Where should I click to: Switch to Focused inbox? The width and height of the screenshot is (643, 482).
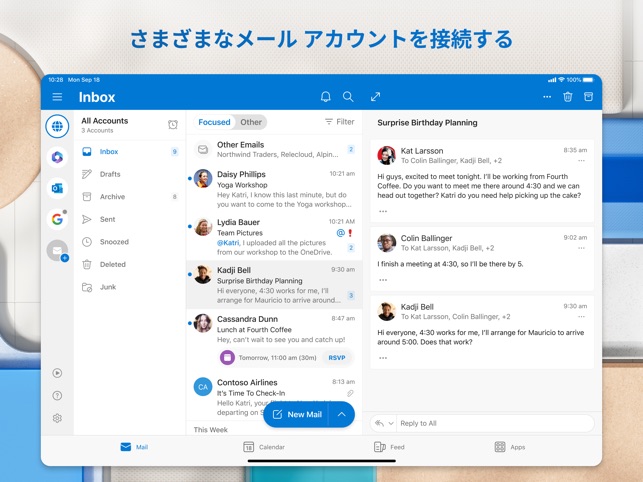pos(214,122)
